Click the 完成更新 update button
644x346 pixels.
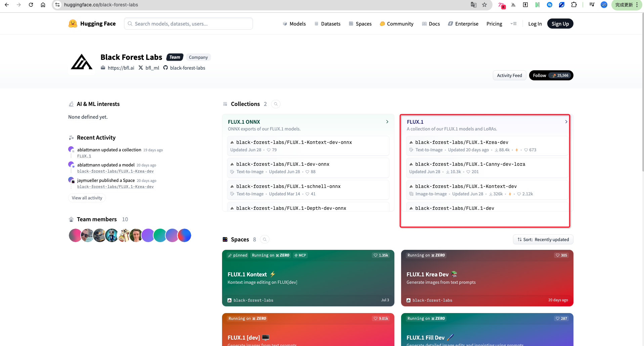click(x=627, y=5)
